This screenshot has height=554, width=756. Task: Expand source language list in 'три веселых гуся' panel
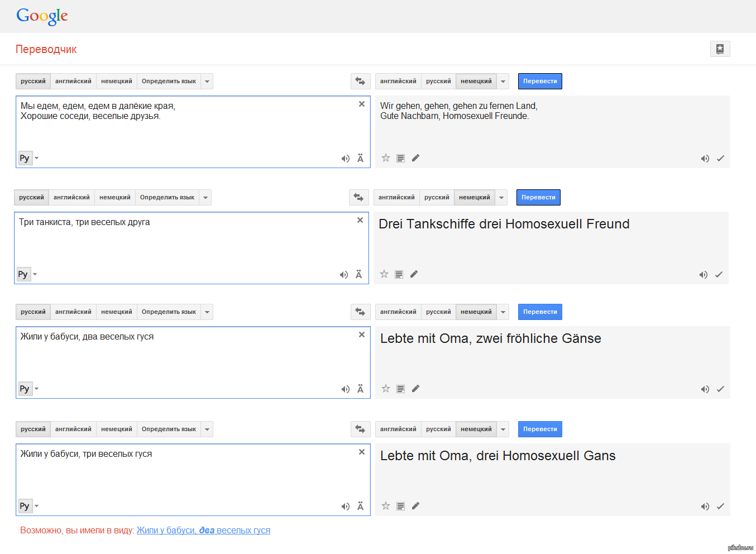(207, 429)
